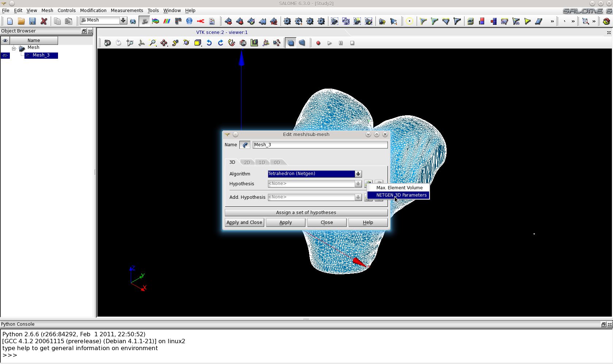Click the blue quadrangle element icon

pyautogui.click(x=539, y=21)
